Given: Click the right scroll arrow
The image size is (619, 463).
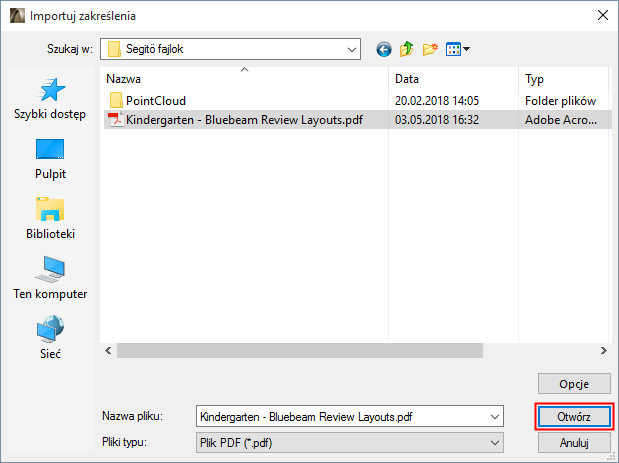Looking at the screenshot, I should [603, 351].
